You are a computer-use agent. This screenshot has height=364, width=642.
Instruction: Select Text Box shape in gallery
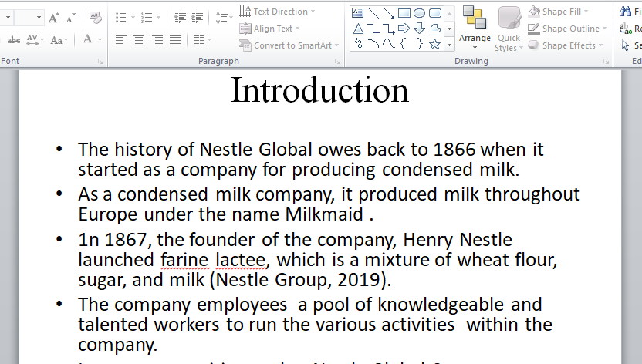(357, 12)
